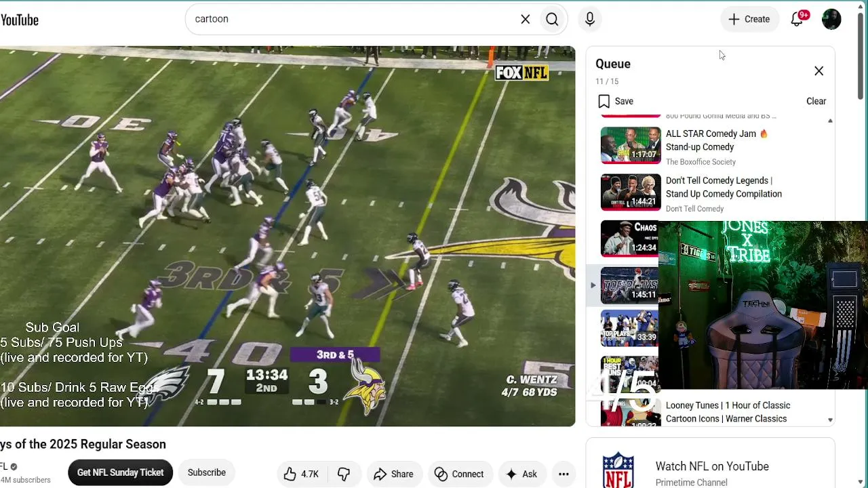Start voice search with the microphone icon
Image resolution: width=868 pixels, height=488 pixels.
click(590, 19)
